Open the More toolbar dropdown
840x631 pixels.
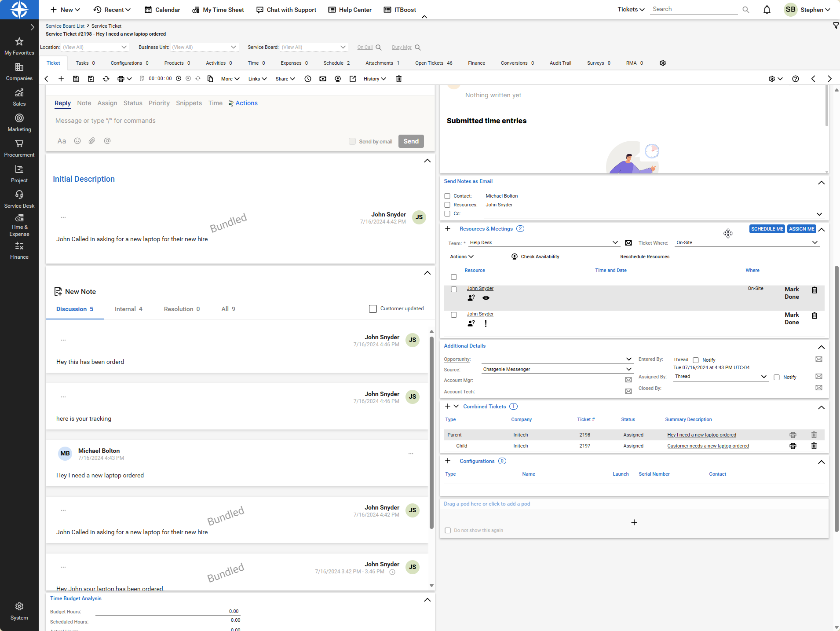pos(230,79)
